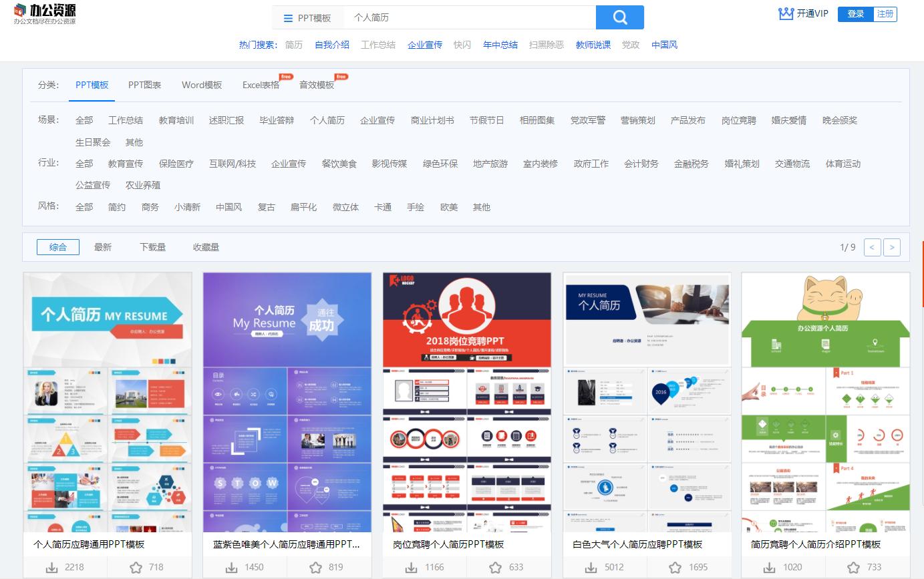Select 教育培训 in the 场景 row
Image resolution: width=924 pixels, height=579 pixels.
[177, 120]
